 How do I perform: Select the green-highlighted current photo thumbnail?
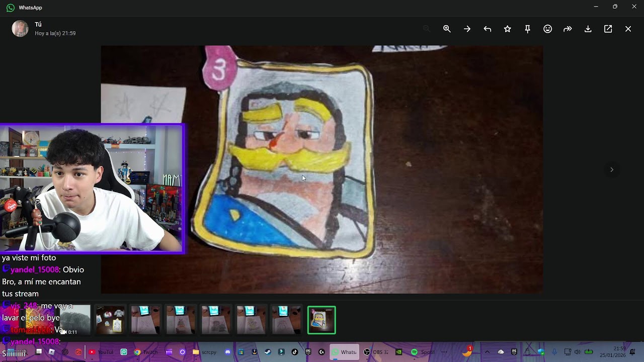point(321,320)
